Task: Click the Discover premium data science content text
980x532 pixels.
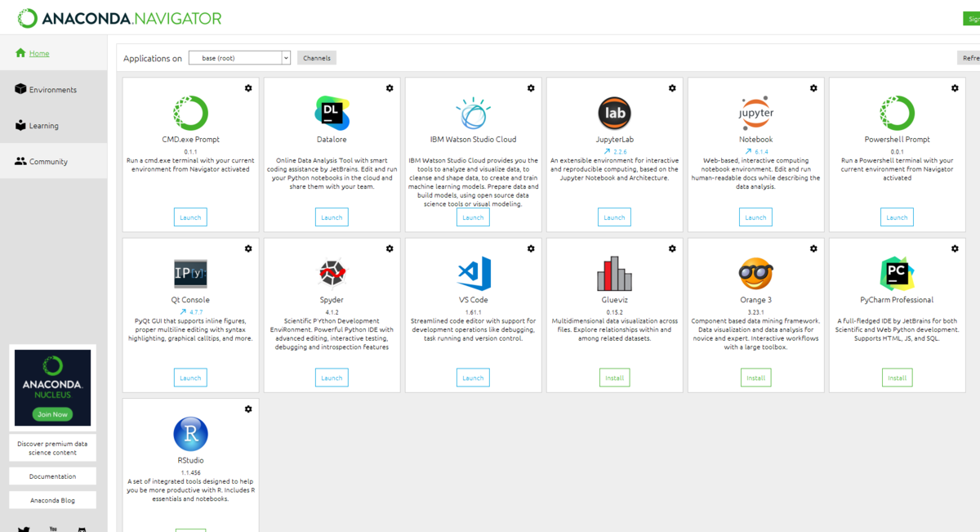Action: 52,448
